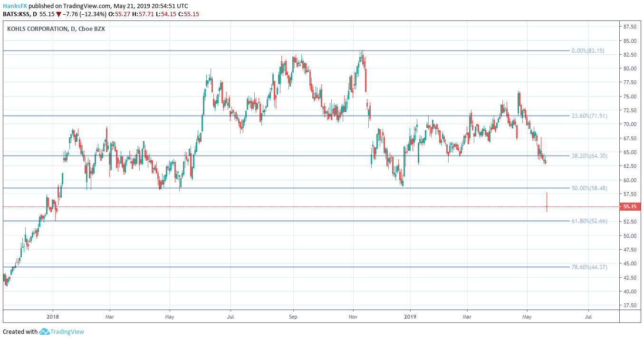Select the 50.00%(58.48) Fibonacci label

590,188
